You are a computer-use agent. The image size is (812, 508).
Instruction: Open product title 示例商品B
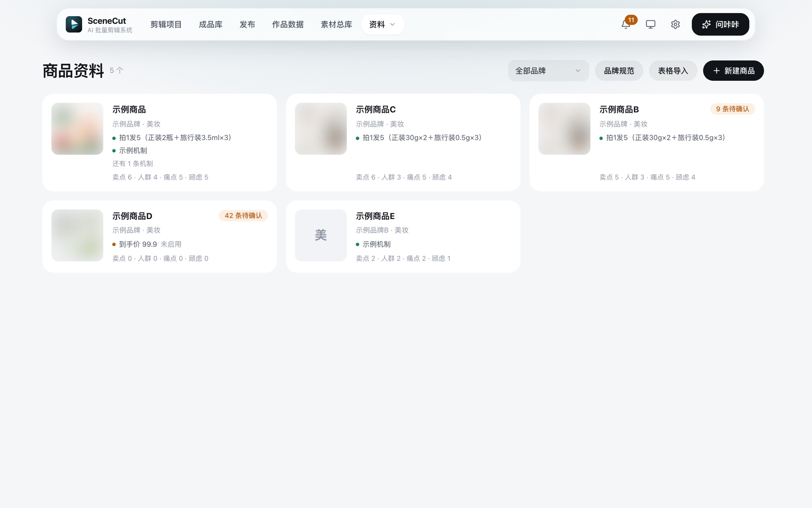click(619, 110)
